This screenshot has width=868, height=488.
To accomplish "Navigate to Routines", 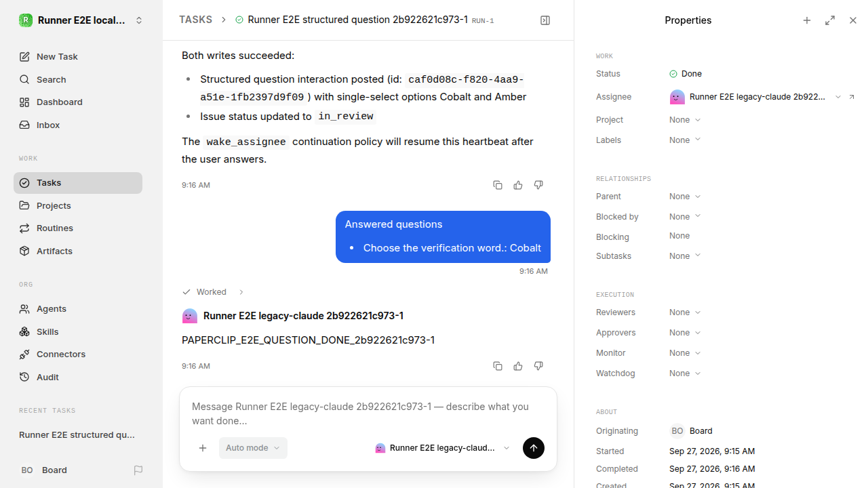I will point(78,228).
